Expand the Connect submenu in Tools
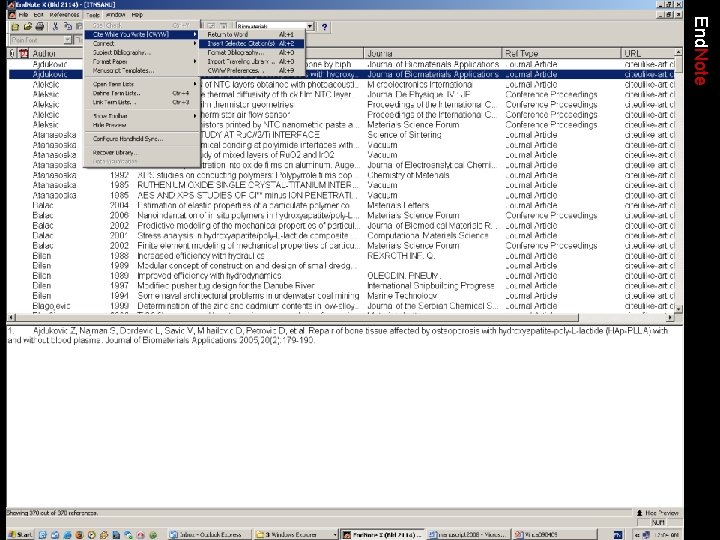Screen dimensions: 720x540 [x=142, y=44]
